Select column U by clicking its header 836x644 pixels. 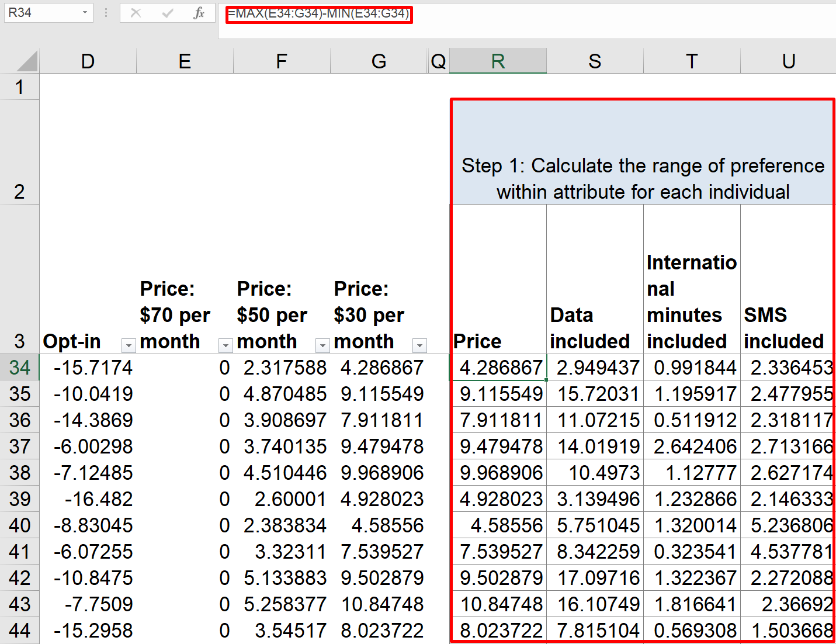click(x=788, y=60)
